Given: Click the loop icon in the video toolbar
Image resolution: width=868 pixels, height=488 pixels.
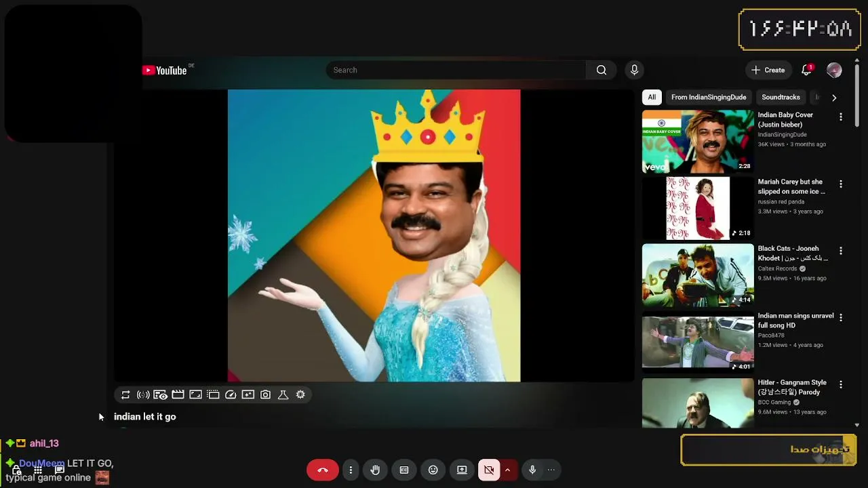Looking at the screenshot, I should [x=125, y=394].
